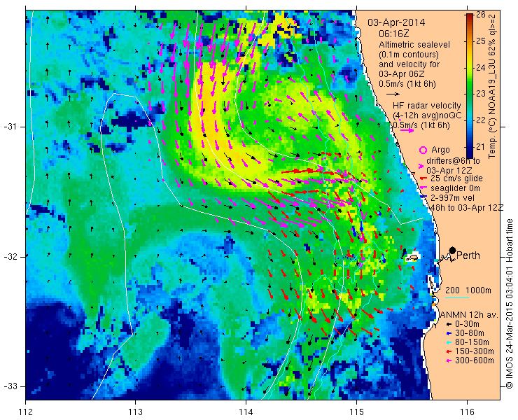Click the "ANMN 12h av." heading
The image size is (518, 420).
click(468, 315)
